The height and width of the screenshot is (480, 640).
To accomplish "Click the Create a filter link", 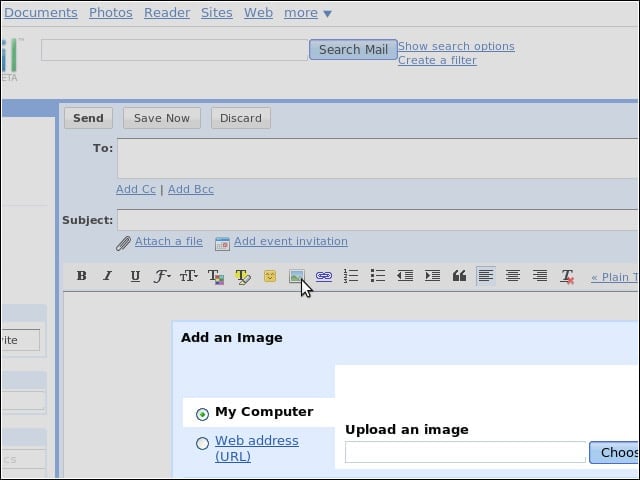I will pos(437,60).
